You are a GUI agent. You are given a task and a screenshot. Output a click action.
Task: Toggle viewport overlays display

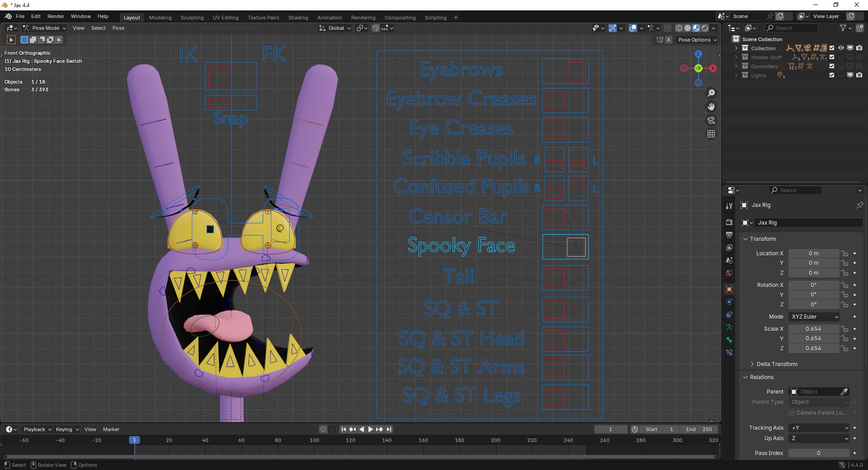pos(633,28)
